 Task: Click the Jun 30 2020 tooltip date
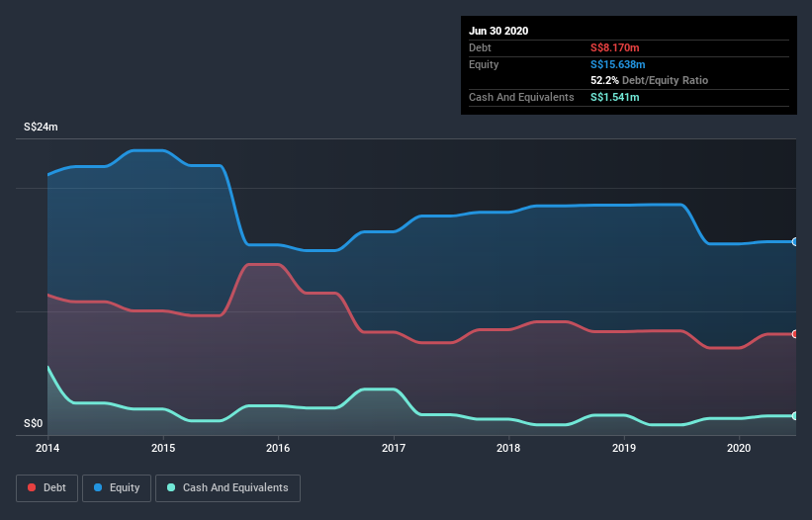[x=498, y=31]
